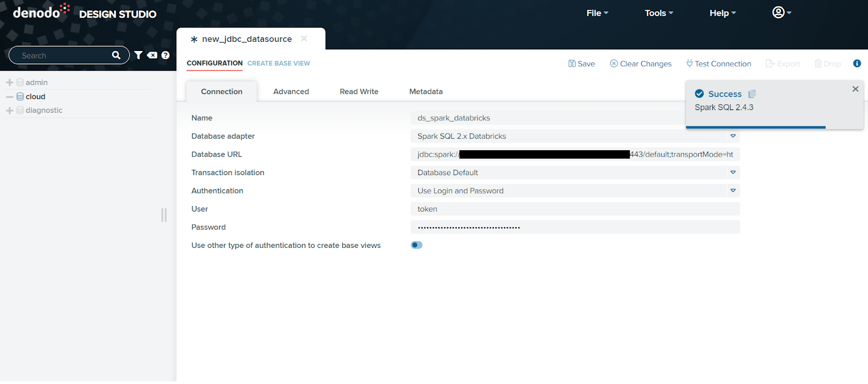Expand the admin tree node
This screenshot has width=868, height=384.
(x=10, y=82)
